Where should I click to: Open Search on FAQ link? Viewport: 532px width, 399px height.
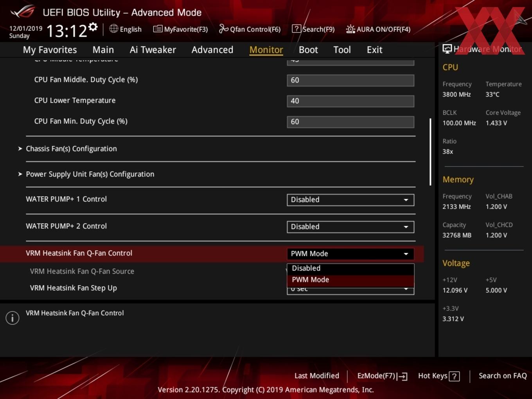click(x=503, y=376)
